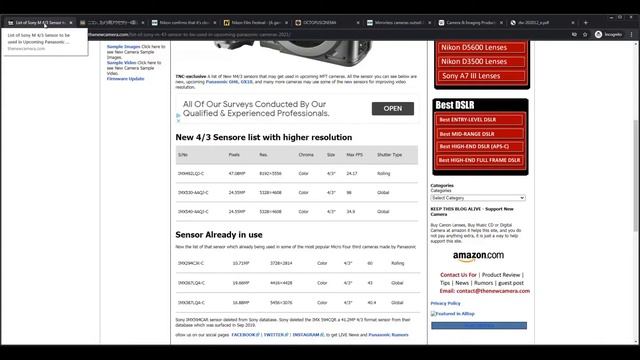The height and width of the screenshot is (360, 640).
Task: Open the Firmware Update link
Action: click(x=125, y=79)
